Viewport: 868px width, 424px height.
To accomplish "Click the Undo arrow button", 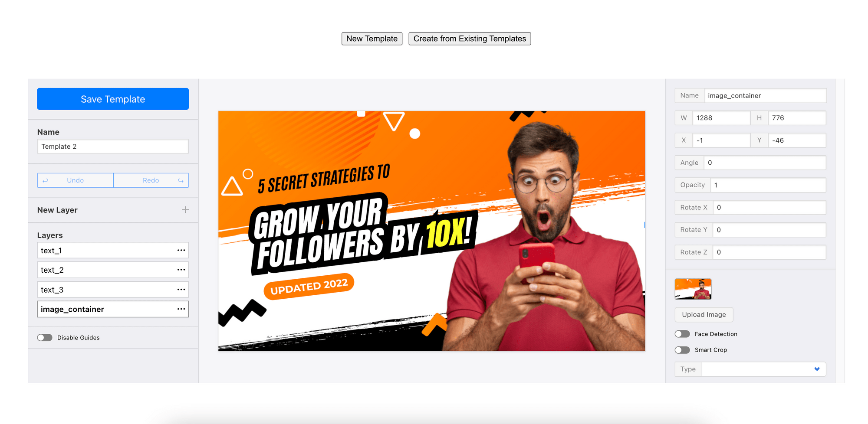I will click(x=75, y=180).
